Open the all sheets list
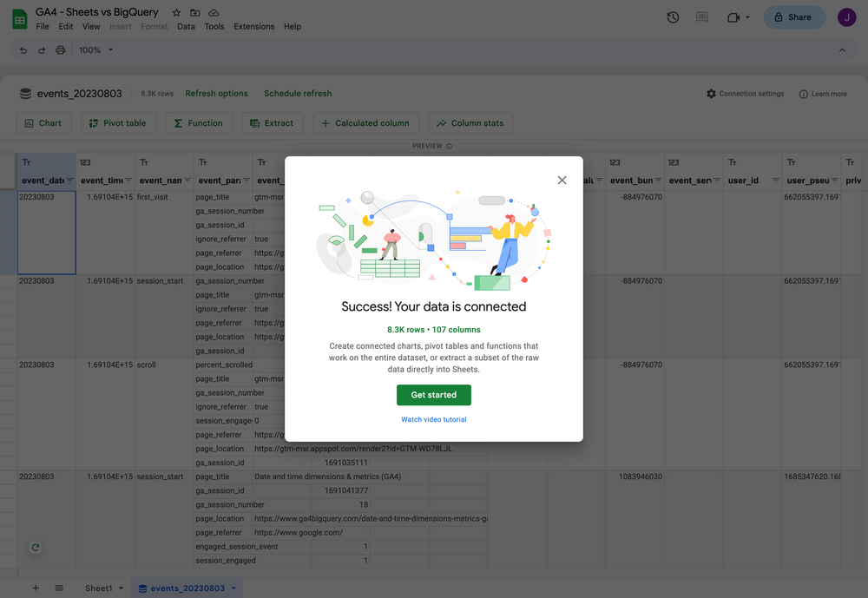Image resolution: width=868 pixels, height=598 pixels. tap(59, 588)
